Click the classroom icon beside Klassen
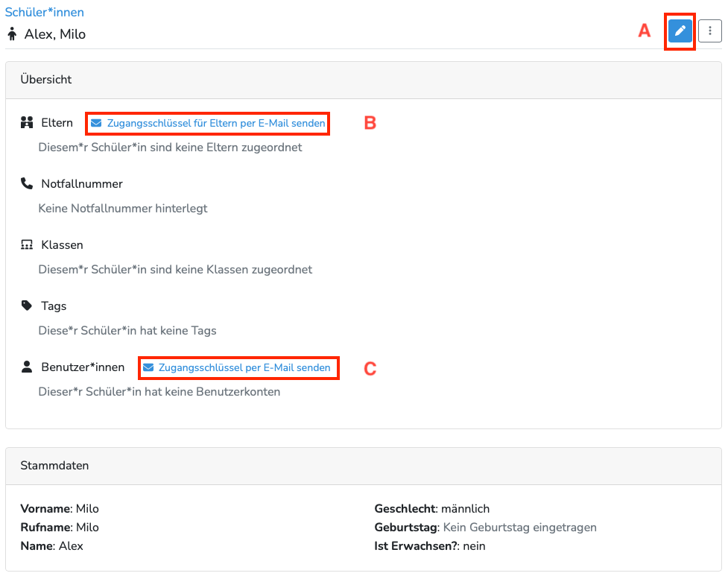Image resolution: width=728 pixels, height=576 pixels. [x=28, y=244]
